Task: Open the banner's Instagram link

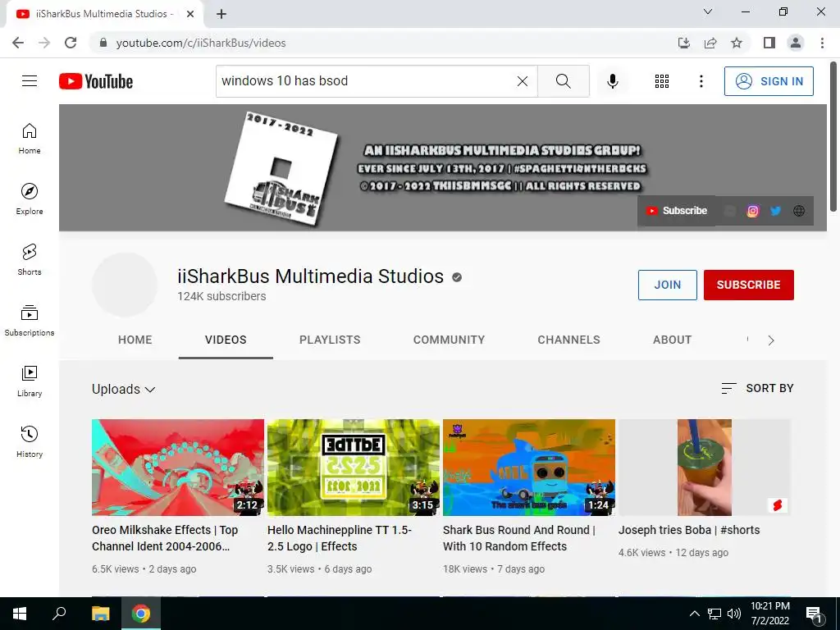Action: [753, 211]
